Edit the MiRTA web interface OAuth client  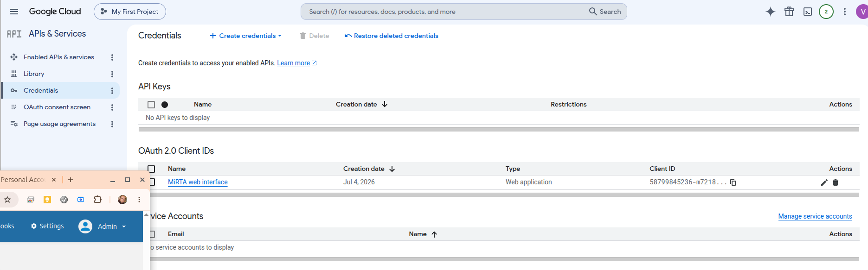pos(824,182)
